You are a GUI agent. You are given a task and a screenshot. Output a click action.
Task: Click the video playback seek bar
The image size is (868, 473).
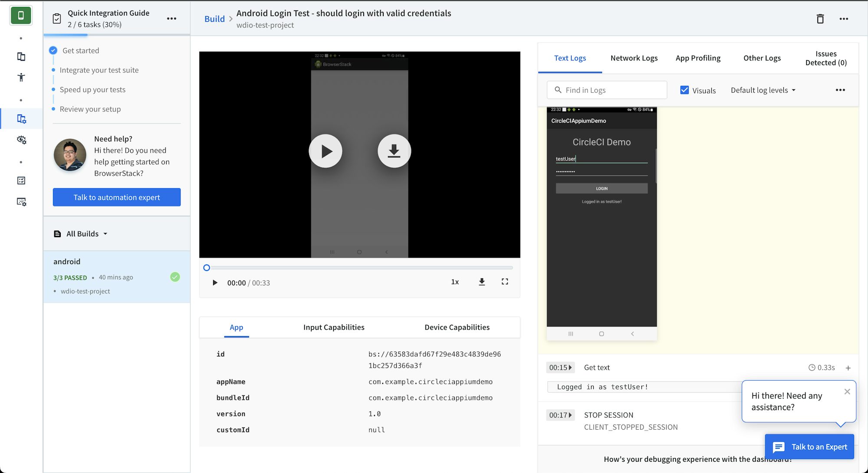tap(359, 267)
